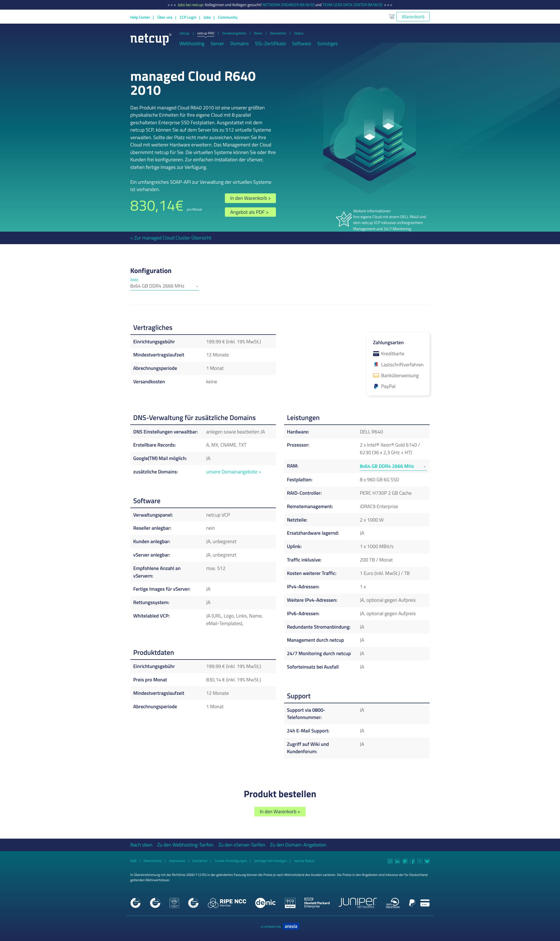
Task: Click the Banküberweisung icon under Zahlungsarten
Action: coord(376,375)
